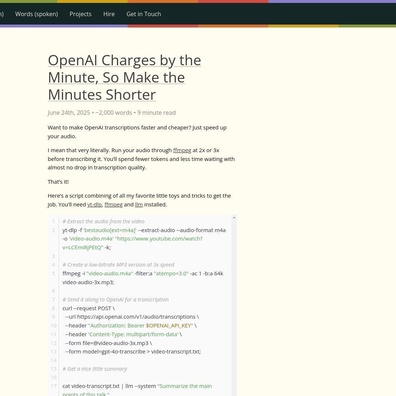Click the "That's it!" paragraph
This screenshot has width=396, height=396.
pyautogui.click(x=58, y=182)
